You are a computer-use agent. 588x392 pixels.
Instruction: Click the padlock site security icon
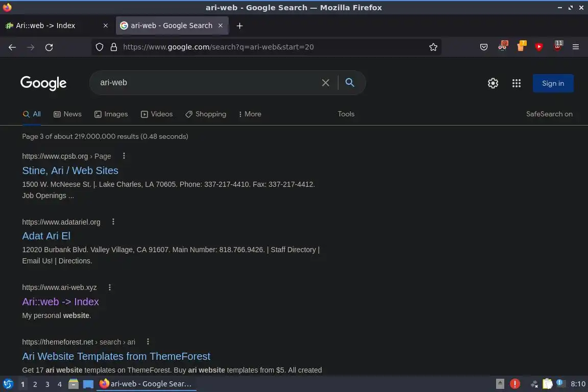point(114,47)
